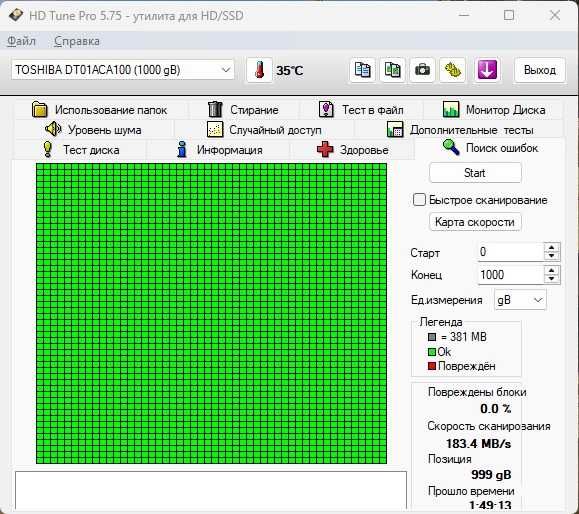Switch to the Тест диска tab
Screen dimensions: 579x514
tap(80, 150)
